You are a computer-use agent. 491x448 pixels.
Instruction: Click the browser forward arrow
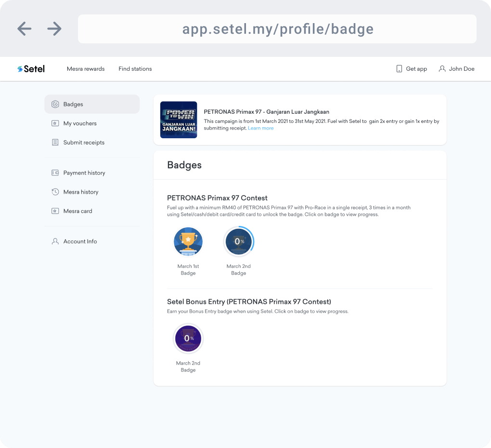54,29
